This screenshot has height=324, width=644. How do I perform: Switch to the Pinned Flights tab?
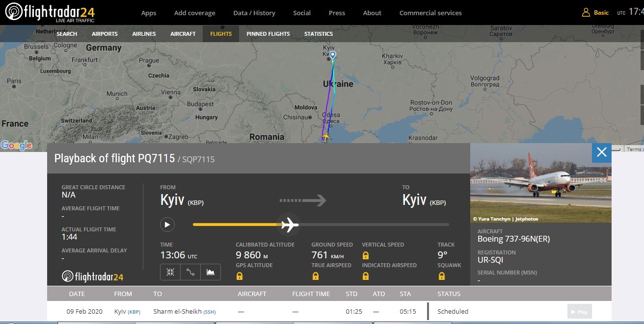click(268, 34)
